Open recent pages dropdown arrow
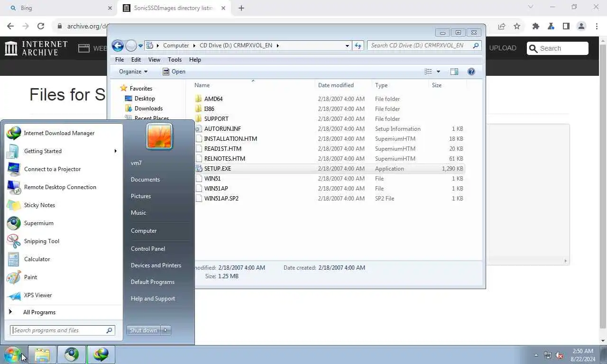The width and height of the screenshot is (607, 364). point(141,46)
